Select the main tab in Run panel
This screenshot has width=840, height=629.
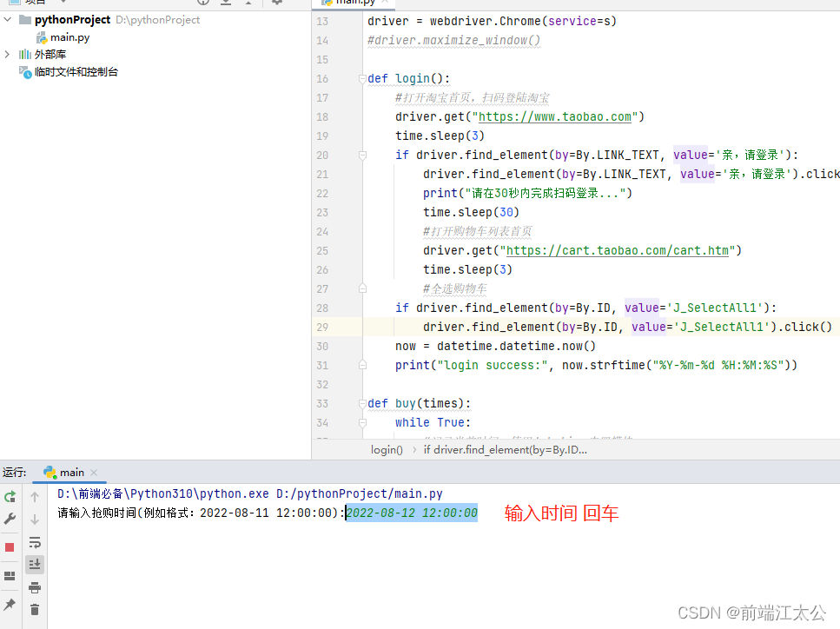pos(70,473)
